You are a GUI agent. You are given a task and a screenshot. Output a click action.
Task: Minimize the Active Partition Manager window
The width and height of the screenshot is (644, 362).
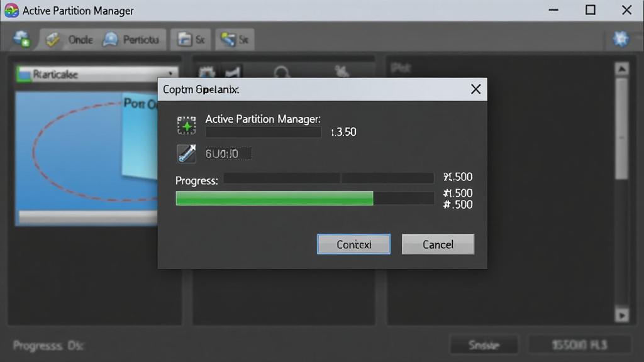coord(553,10)
